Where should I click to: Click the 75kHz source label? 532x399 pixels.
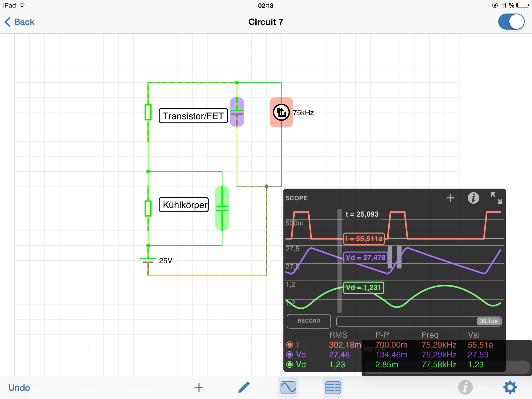pyautogui.click(x=303, y=112)
